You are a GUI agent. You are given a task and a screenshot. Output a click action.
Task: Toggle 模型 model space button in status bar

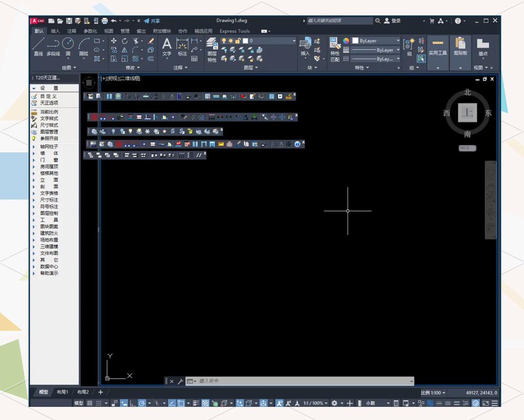point(79,403)
